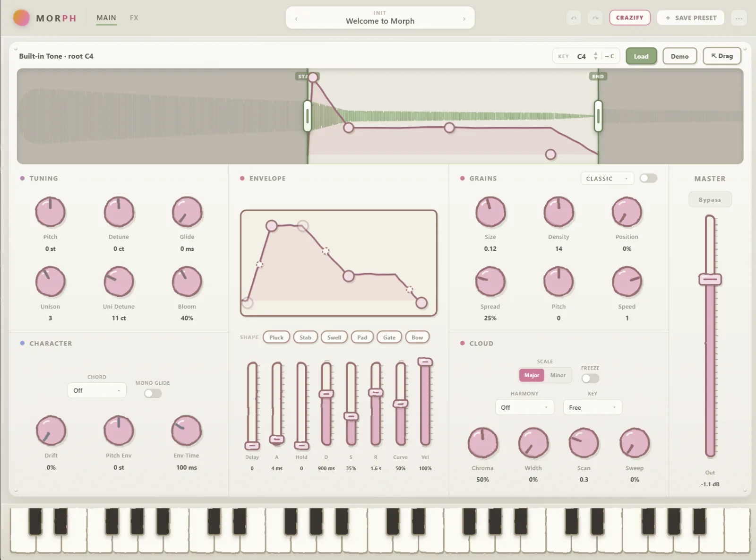756x560 pixels.
Task: Toggle the Grains on/off switch
Action: [648, 178]
